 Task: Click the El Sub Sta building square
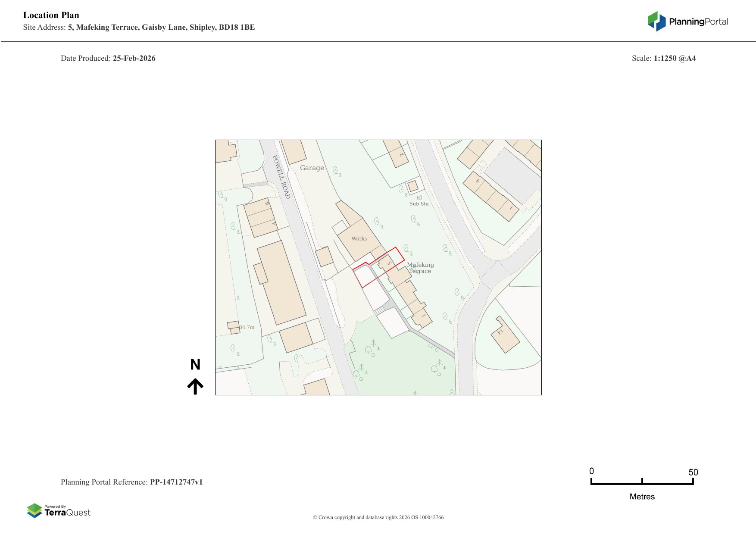coord(413,186)
